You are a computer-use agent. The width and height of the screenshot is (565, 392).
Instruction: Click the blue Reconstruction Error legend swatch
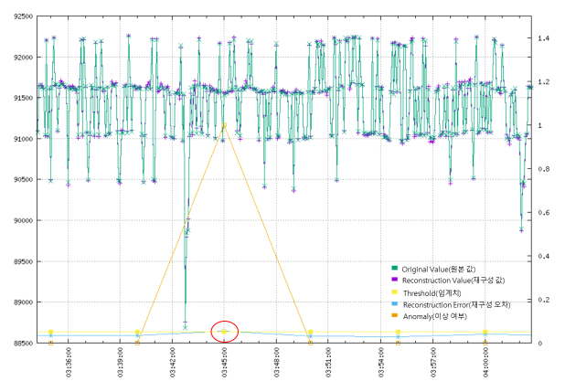(395, 304)
